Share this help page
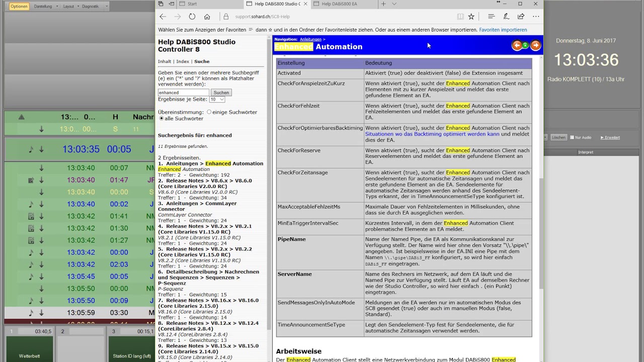 [521, 17]
